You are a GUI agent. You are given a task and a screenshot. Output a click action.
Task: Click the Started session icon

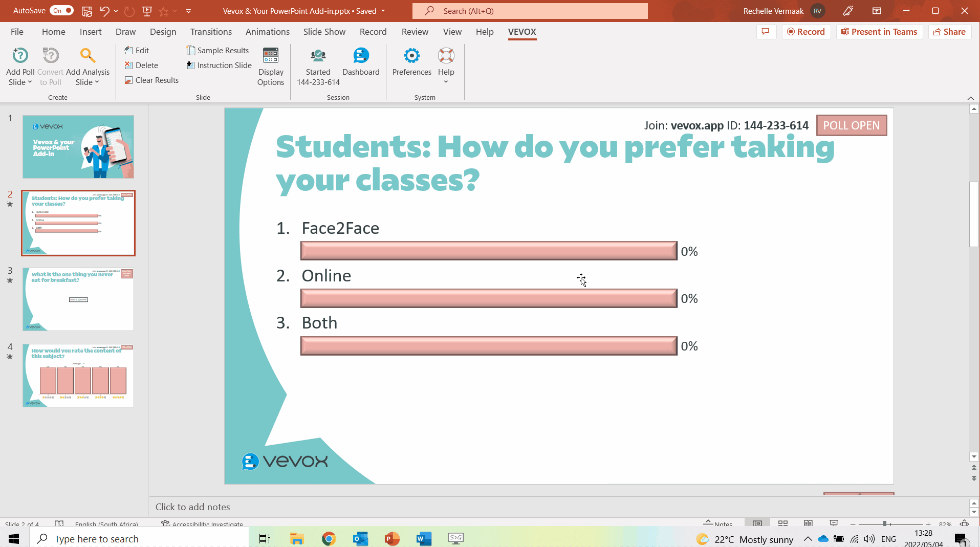(318, 55)
